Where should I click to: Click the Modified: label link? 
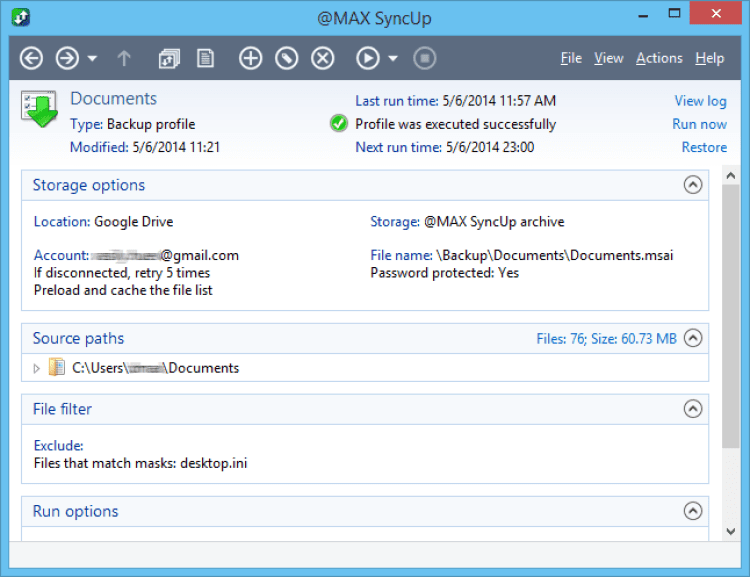99,147
